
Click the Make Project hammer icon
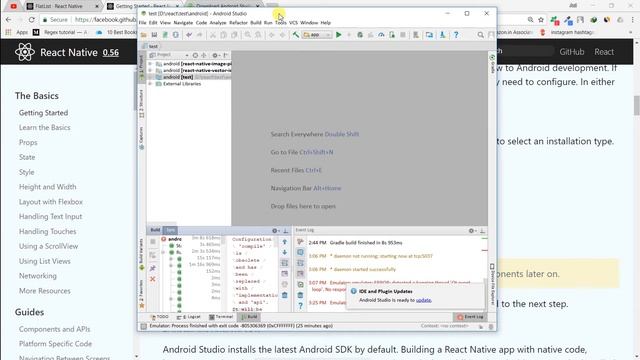coord(296,35)
